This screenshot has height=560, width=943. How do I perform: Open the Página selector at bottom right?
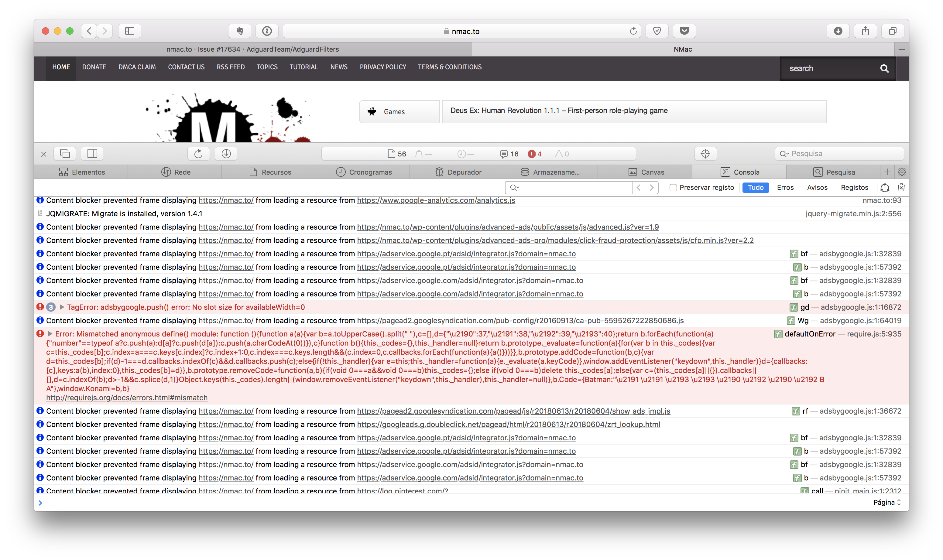pyautogui.click(x=887, y=502)
